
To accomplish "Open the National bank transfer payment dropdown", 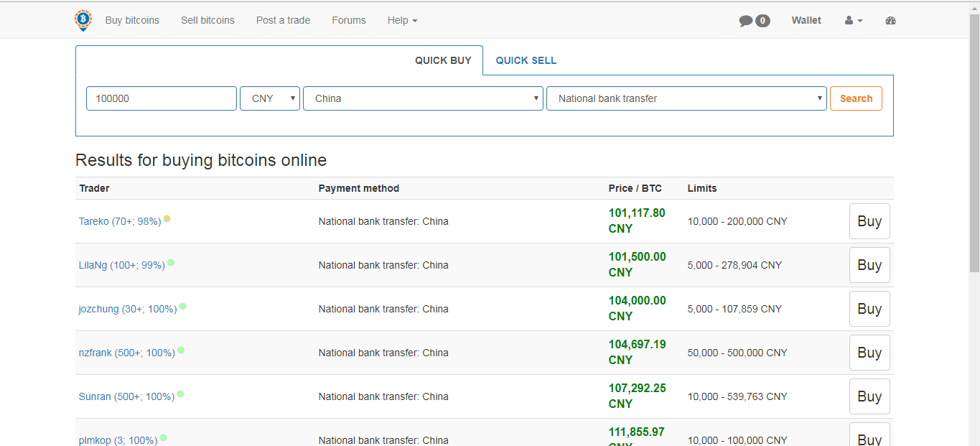I will pyautogui.click(x=686, y=98).
